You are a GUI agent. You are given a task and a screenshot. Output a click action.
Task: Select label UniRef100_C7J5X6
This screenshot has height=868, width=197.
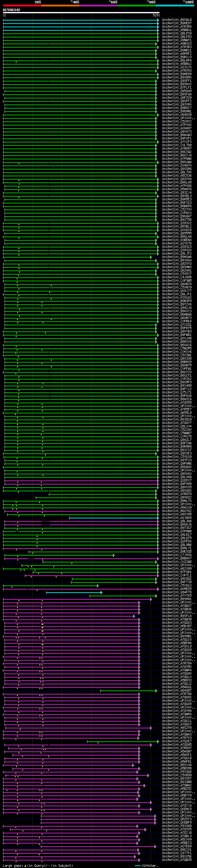(177, 555)
